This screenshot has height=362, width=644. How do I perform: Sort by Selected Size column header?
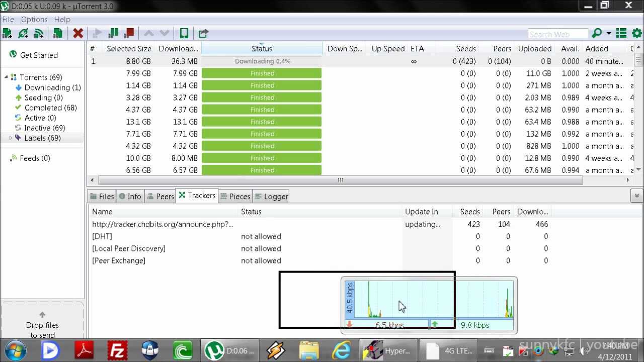click(x=129, y=48)
